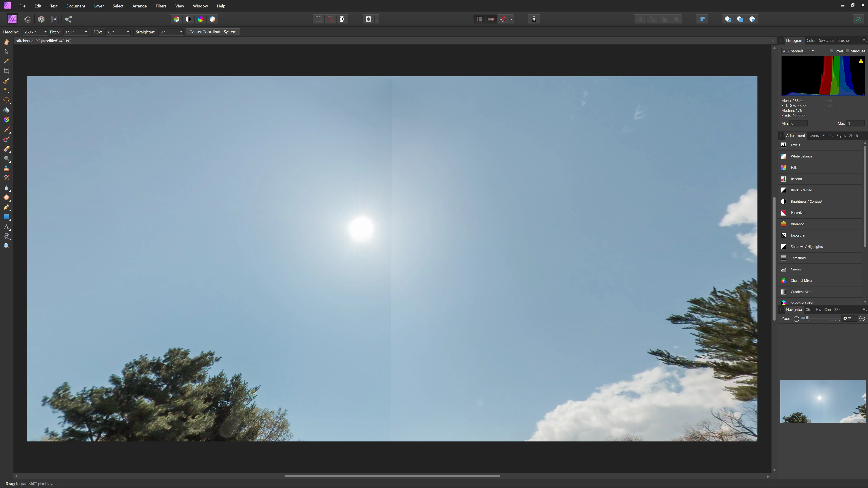Click Center Coordinate System button

213,32
